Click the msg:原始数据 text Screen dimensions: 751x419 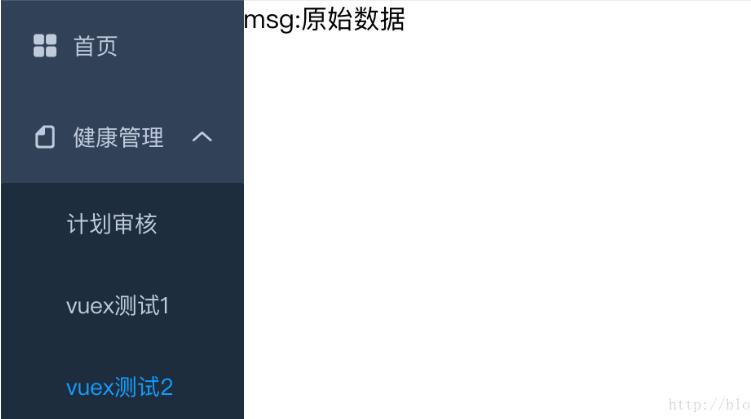click(324, 20)
